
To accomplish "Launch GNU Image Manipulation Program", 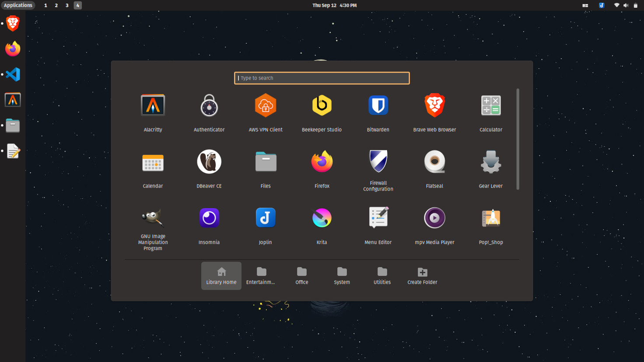I will [x=153, y=218].
